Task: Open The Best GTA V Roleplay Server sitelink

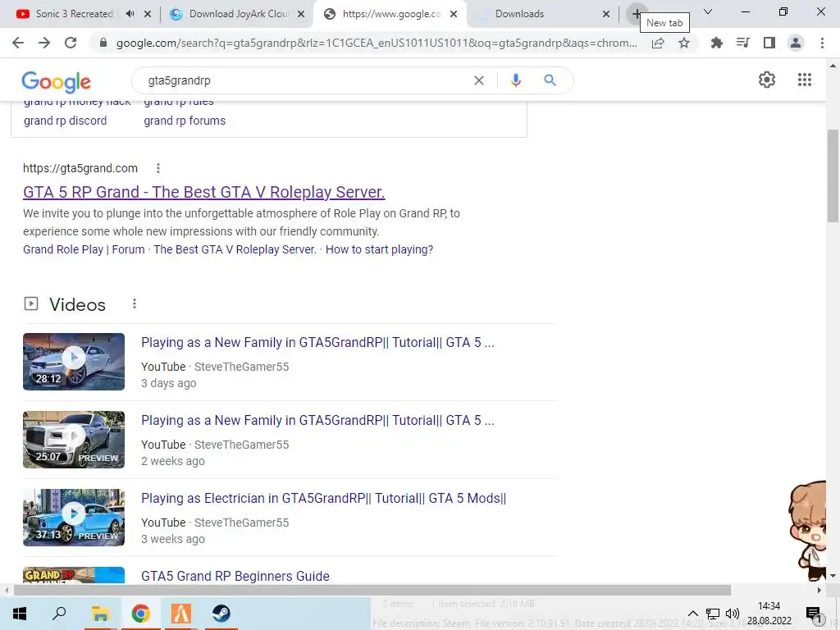Action: [x=235, y=249]
